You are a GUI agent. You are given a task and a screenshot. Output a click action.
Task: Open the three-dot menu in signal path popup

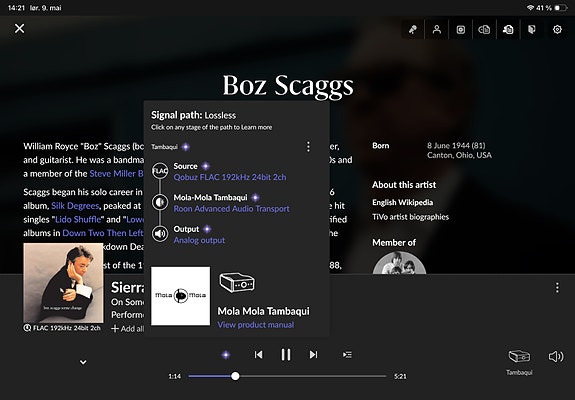(x=308, y=147)
